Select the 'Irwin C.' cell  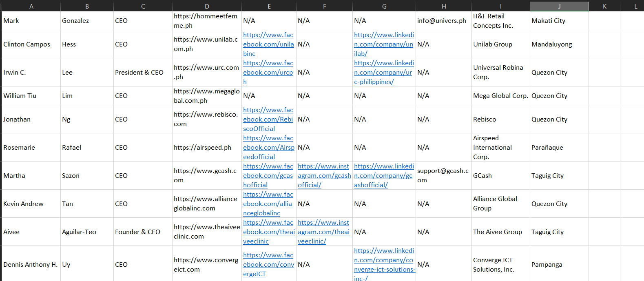(x=31, y=72)
